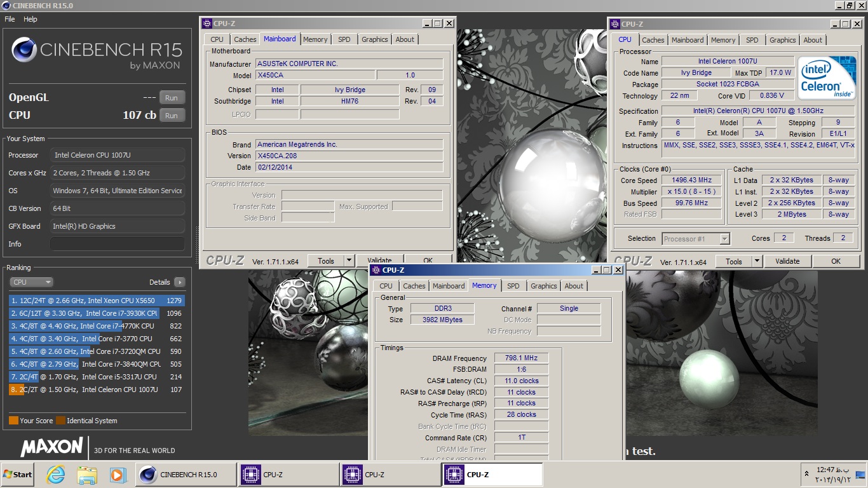Select the Core i7-3930K ranking row
868x488 pixels.
96,313
